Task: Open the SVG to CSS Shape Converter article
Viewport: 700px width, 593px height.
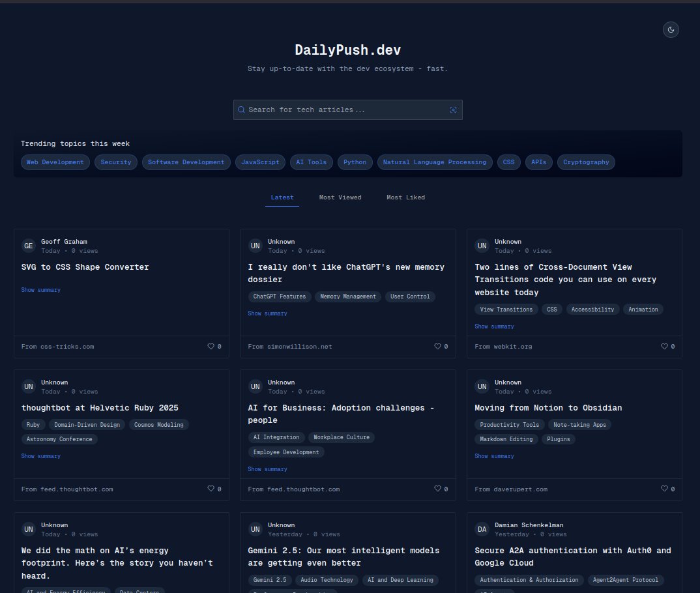Action: tap(85, 267)
